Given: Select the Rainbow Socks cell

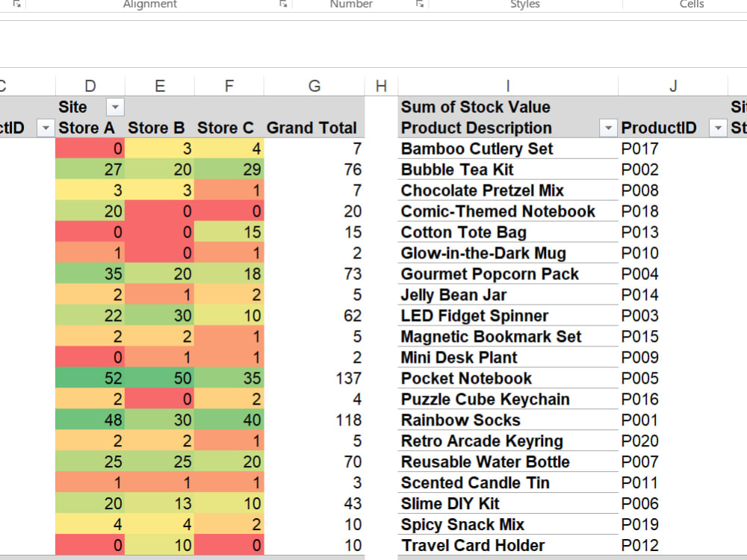Looking at the screenshot, I should (x=508, y=420).
